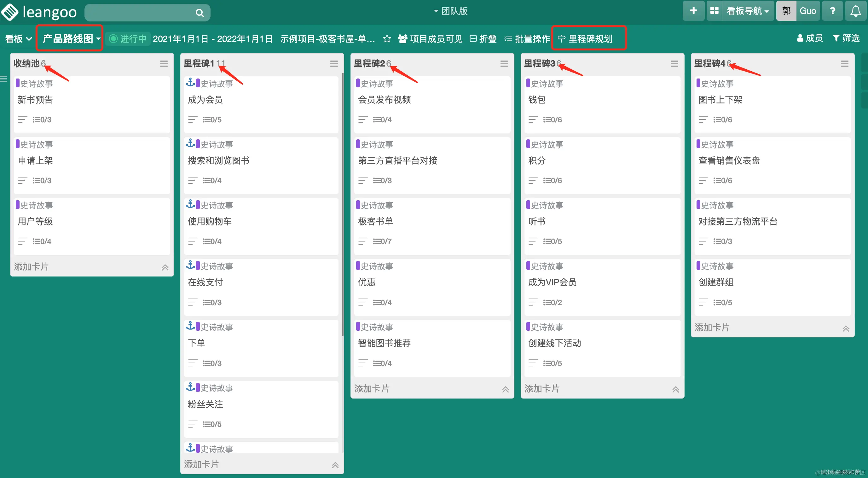
Task: Toggle the 进行中 status indicator
Action: click(x=128, y=39)
